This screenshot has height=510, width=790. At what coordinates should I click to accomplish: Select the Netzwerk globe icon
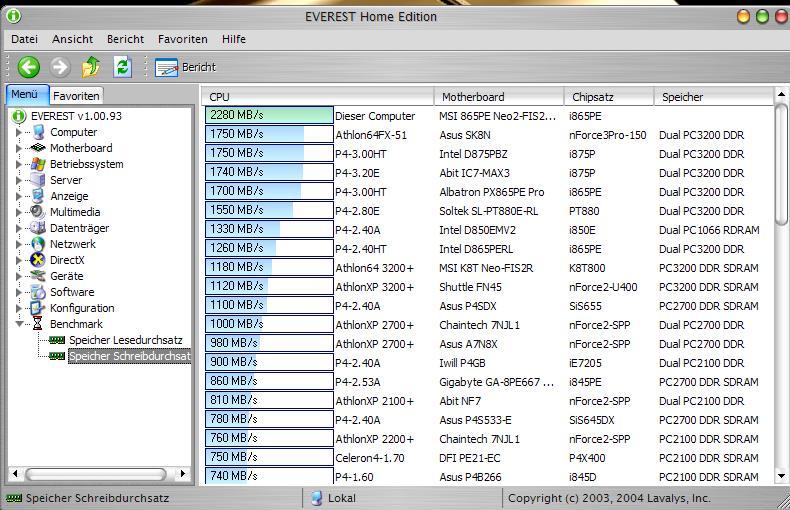tap(38, 244)
